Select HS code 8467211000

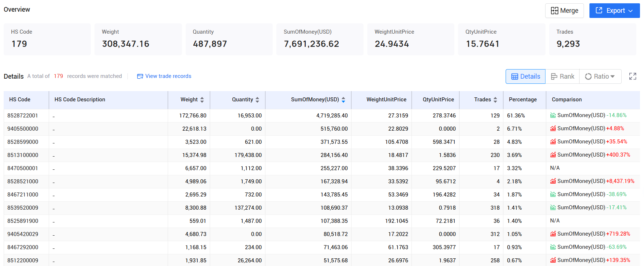tap(23, 195)
